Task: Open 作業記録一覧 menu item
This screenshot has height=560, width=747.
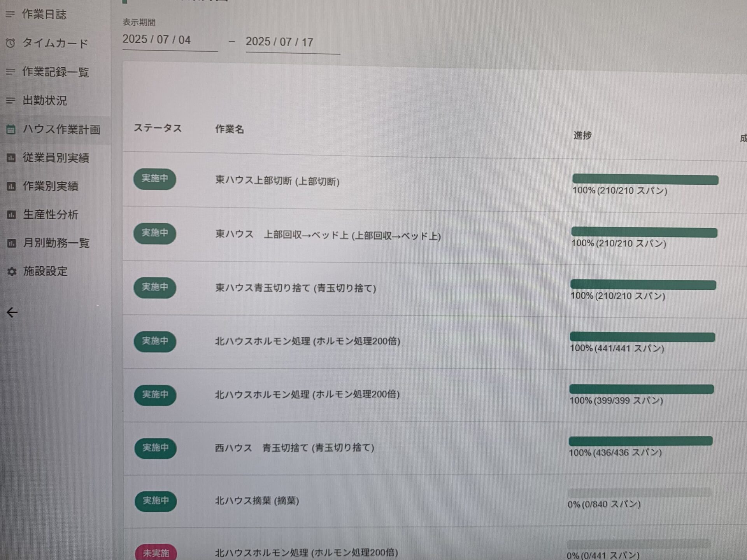Action: point(55,72)
